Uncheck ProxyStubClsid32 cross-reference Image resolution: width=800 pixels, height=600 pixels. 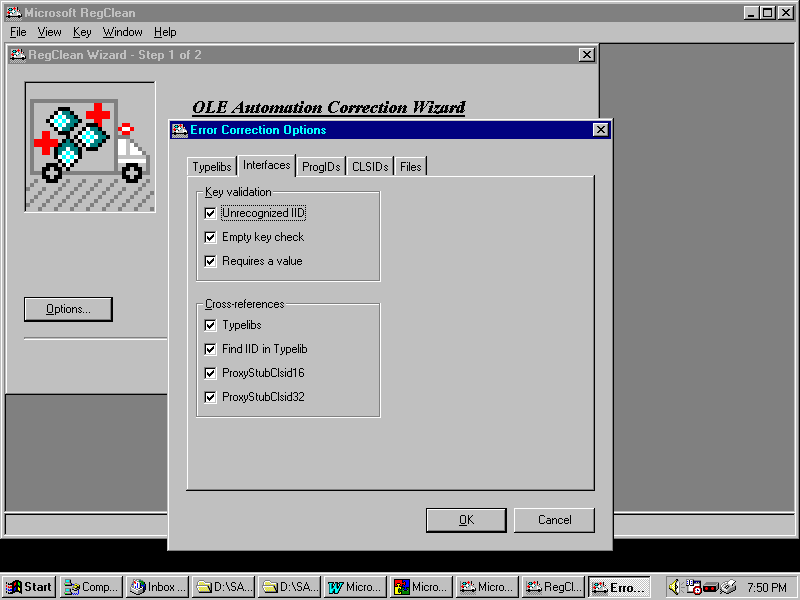[210, 397]
